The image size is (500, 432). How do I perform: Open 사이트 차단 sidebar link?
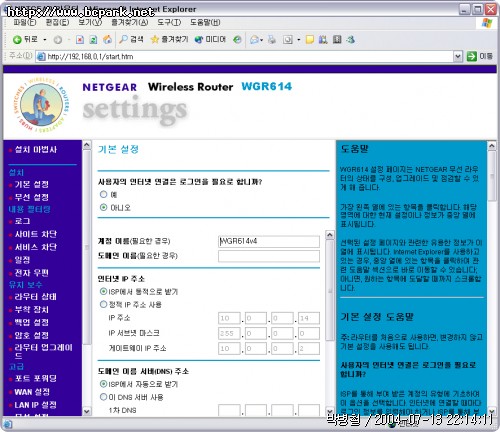pyautogui.click(x=36, y=234)
